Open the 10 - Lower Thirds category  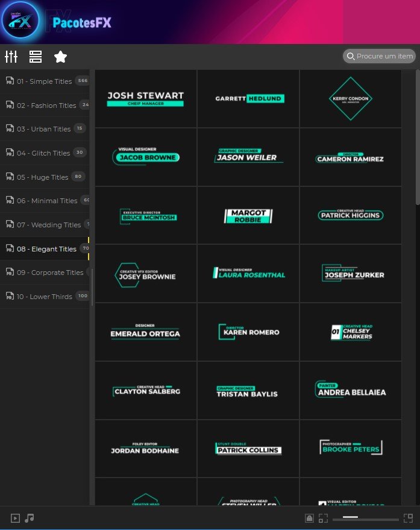[44, 297]
